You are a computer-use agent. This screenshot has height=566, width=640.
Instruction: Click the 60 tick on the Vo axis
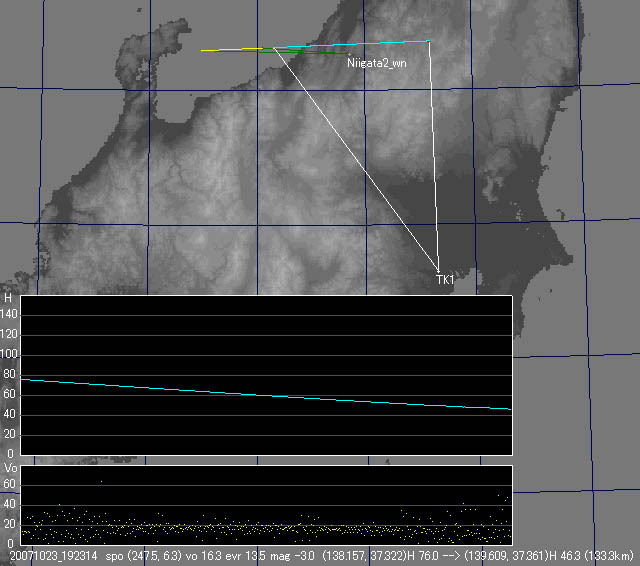pos(9,484)
